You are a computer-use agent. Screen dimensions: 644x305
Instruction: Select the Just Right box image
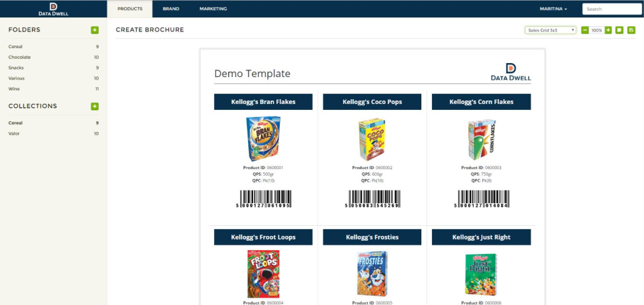pyautogui.click(x=481, y=274)
